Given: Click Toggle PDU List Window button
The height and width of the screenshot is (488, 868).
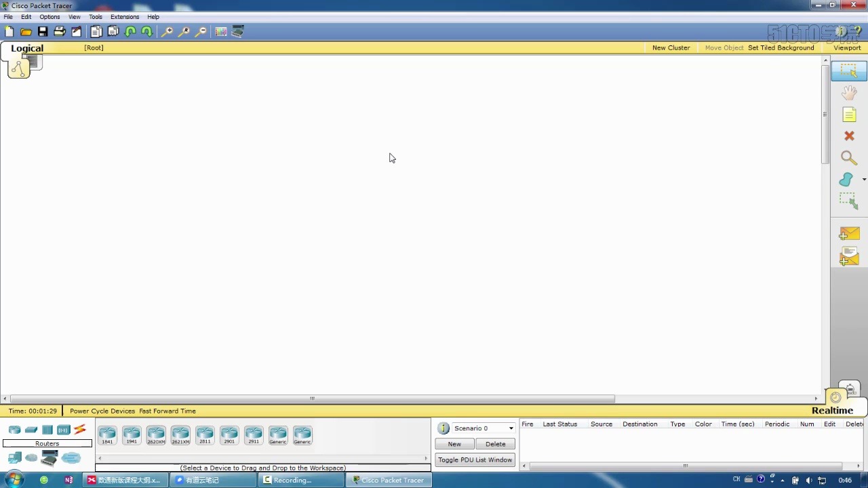Looking at the screenshot, I should coord(475,460).
